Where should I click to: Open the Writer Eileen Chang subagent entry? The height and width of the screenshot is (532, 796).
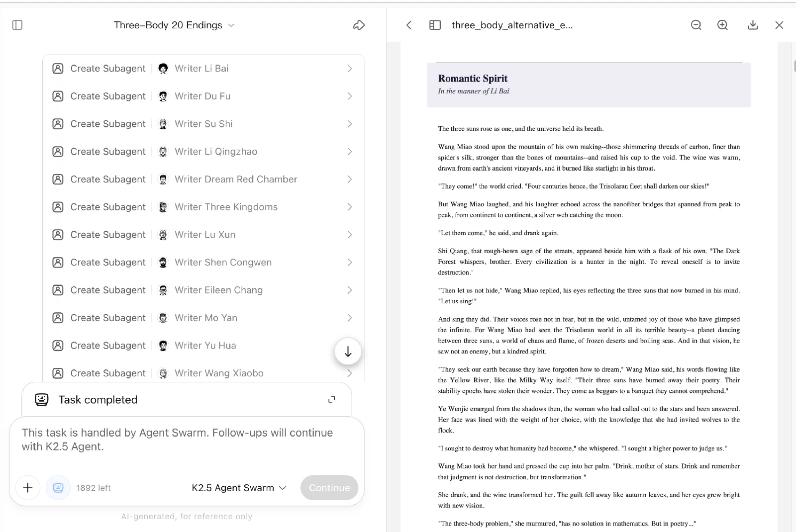pyautogui.click(x=203, y=290)
